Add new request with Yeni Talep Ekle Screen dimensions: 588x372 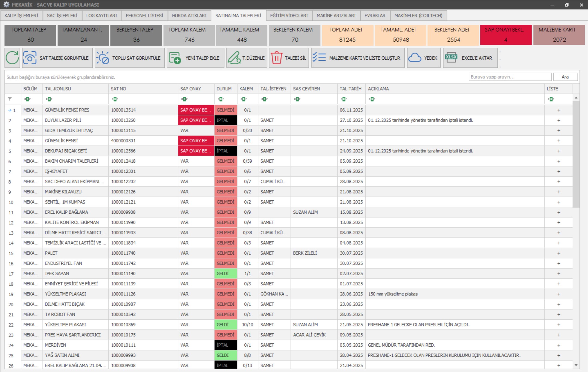175,58
